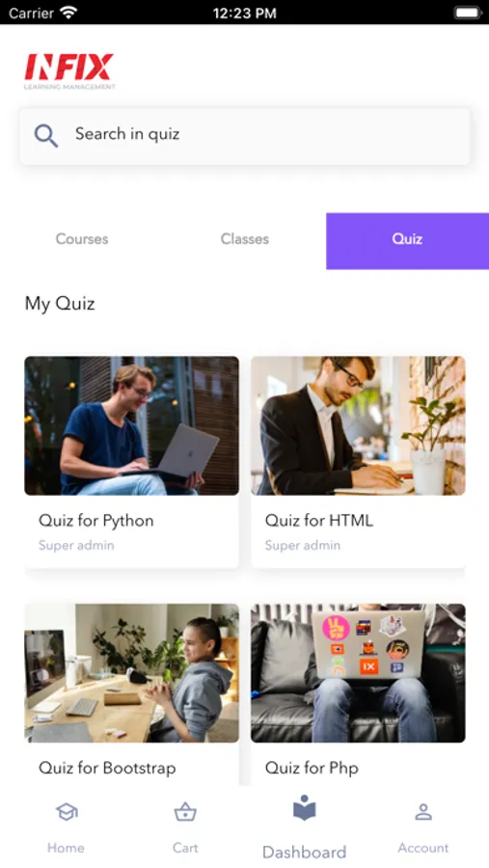Click the Quiz for Bootstrap title text
Image resolution: width=489 pixels, height=868 pixels.
click(x=107, y=768)
